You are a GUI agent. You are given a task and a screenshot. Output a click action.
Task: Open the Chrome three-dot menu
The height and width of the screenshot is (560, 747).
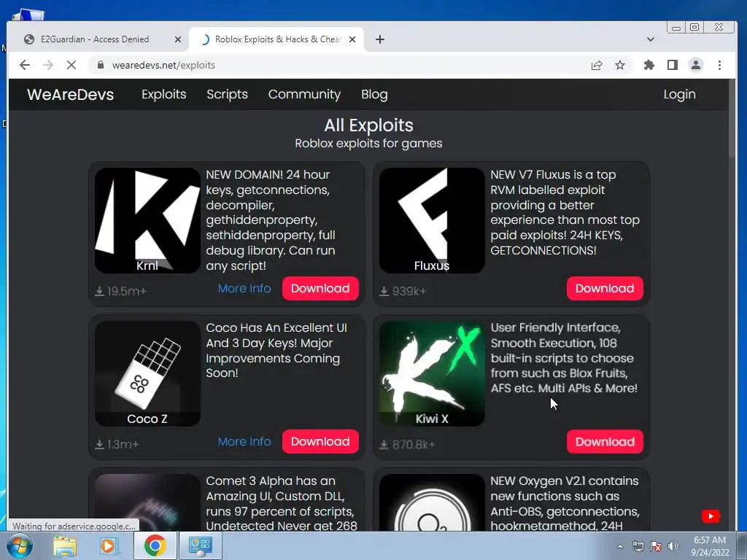(719, 65)
